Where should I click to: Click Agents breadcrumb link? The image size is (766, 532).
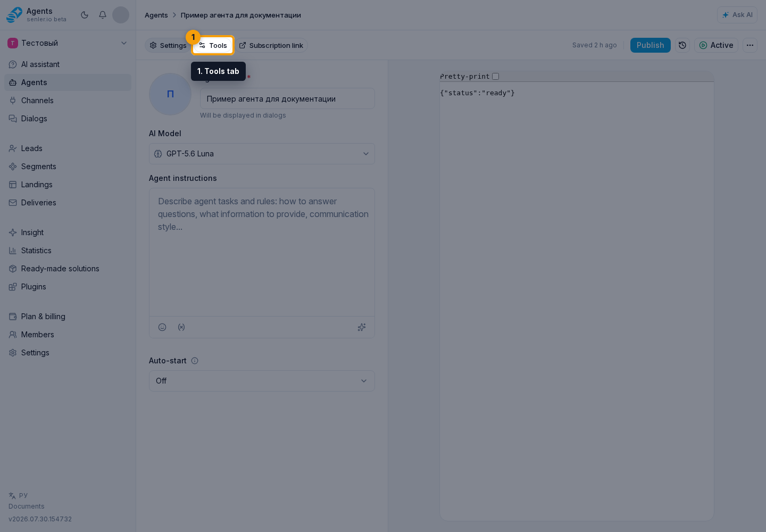point(156,15)
